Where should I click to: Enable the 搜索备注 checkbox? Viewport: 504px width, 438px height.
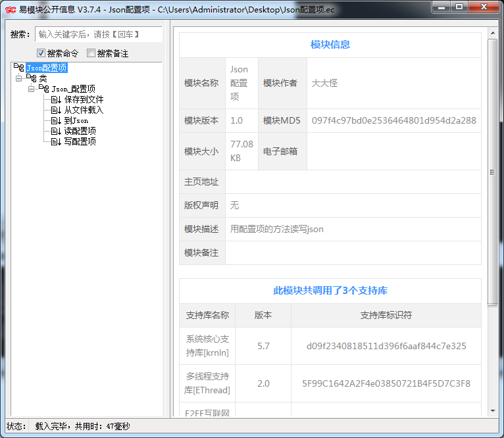pos(91,53)
